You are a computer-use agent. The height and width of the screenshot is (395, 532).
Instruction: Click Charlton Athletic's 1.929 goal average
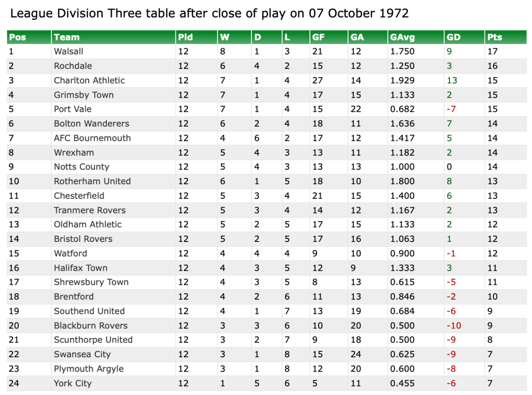point(402,80)
